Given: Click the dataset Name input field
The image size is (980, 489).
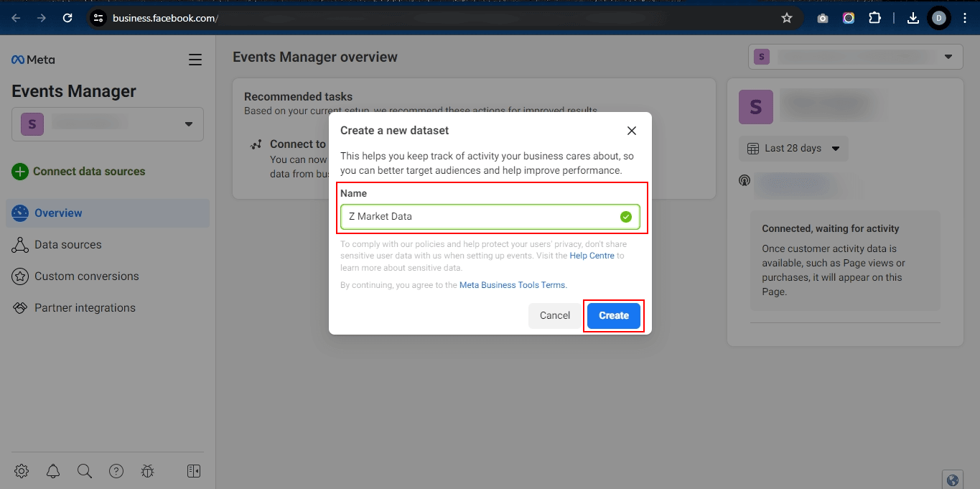Looking at the screenshot, I should [490, 216].
